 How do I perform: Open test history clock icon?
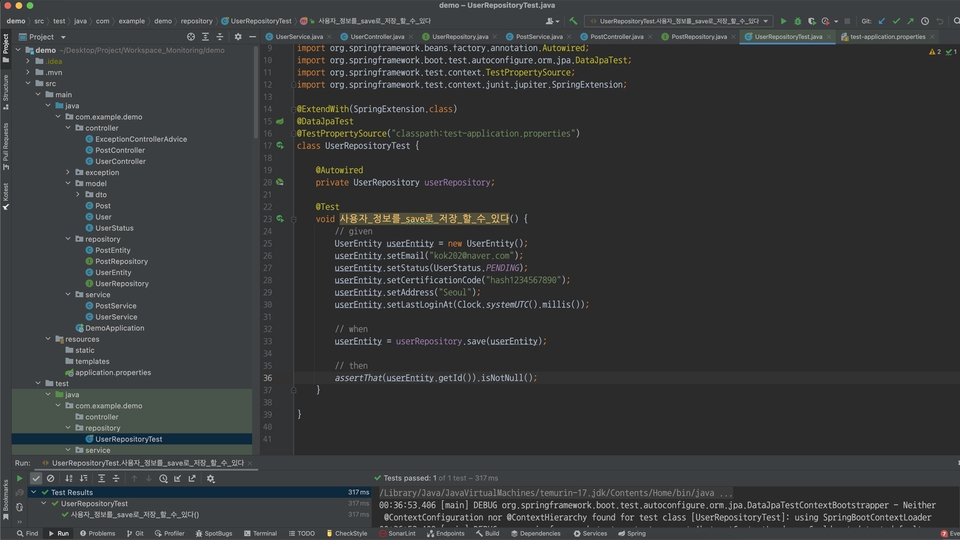[163, 478]
